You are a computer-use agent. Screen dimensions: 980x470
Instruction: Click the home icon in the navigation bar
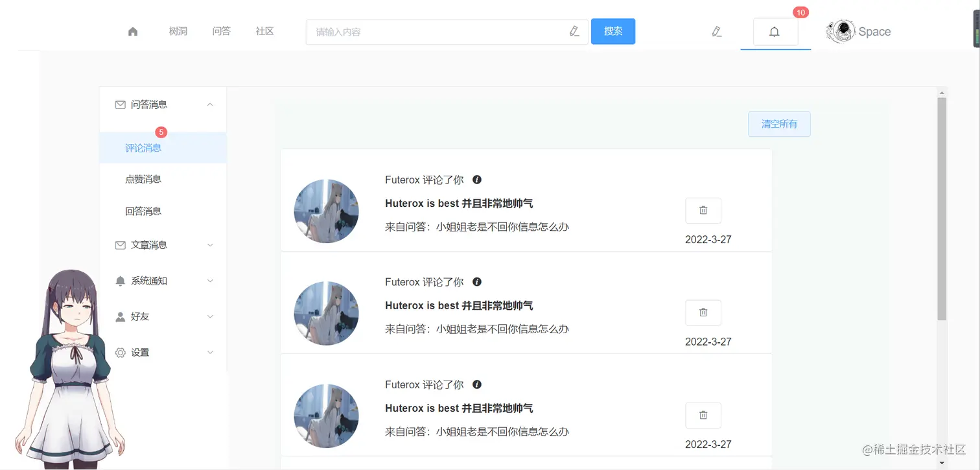[133, 30]
